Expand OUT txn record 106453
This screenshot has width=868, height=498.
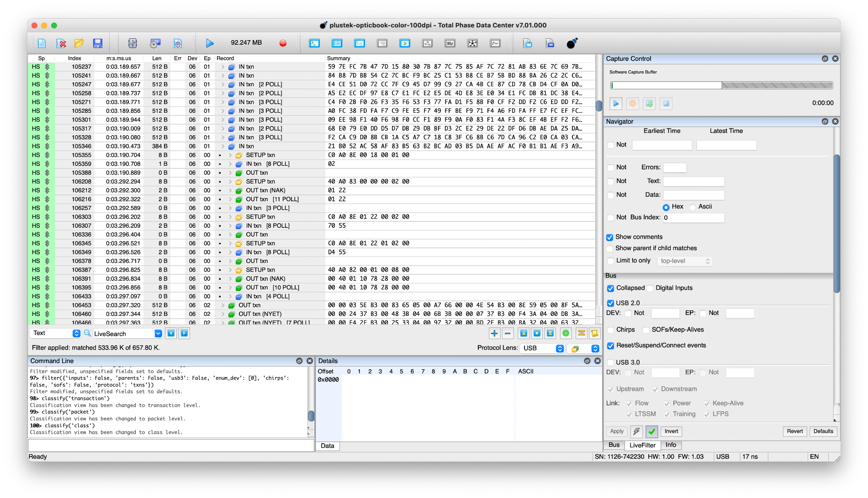223,305
